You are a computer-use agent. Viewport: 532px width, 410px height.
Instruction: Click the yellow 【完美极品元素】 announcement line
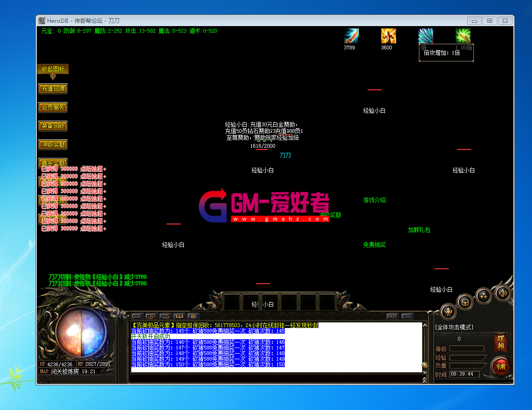coord(225,325)
